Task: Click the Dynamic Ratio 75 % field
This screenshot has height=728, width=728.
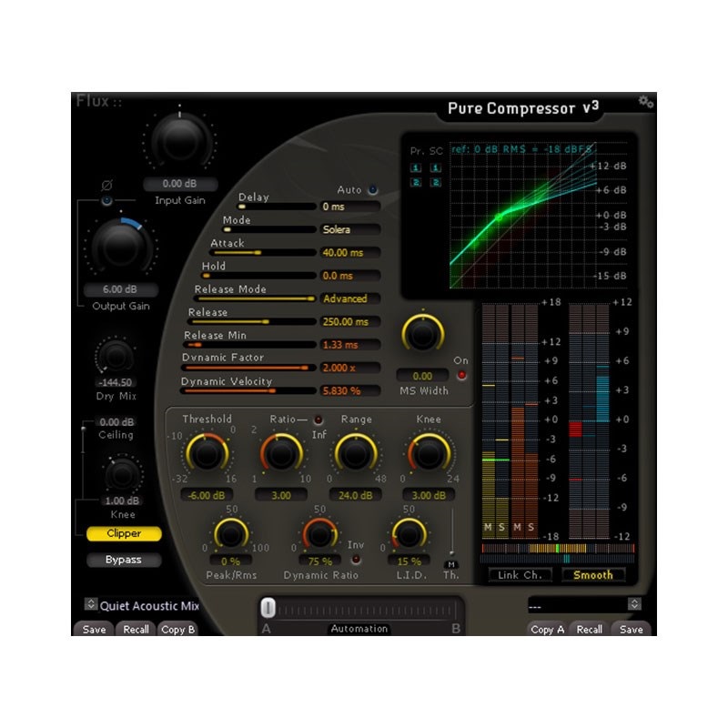Action: point(320,561)
